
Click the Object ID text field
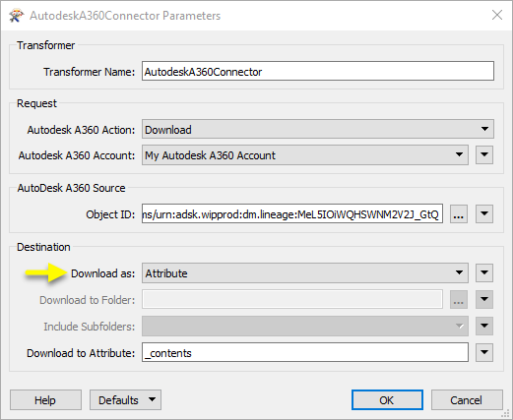click(x=292, y=213)
